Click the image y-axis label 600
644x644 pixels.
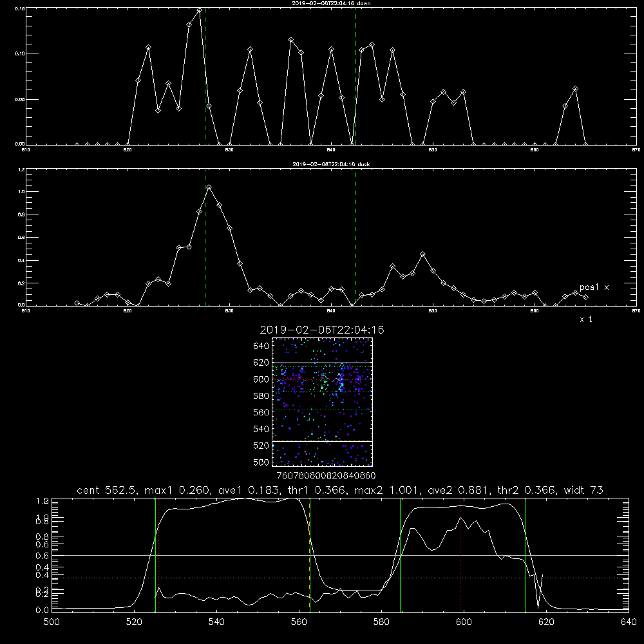coord(261,379)
